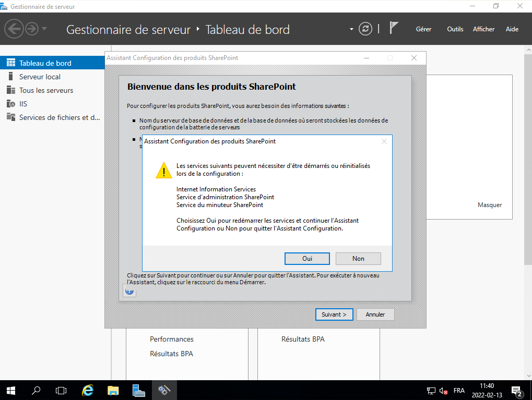Click the dashboard vertical scrollbar
The height and width of the screenshot is (400, 532).
(x=528, y=160)
